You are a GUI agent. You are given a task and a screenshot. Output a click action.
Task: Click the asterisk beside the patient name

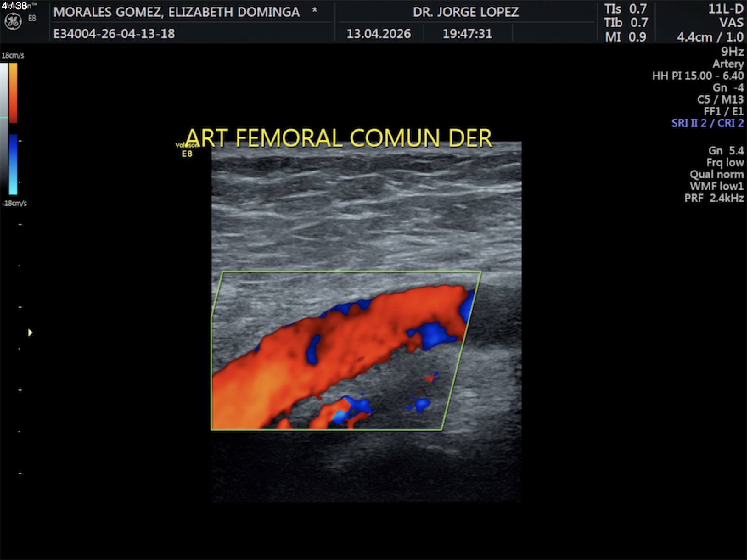tap(315, 11)
